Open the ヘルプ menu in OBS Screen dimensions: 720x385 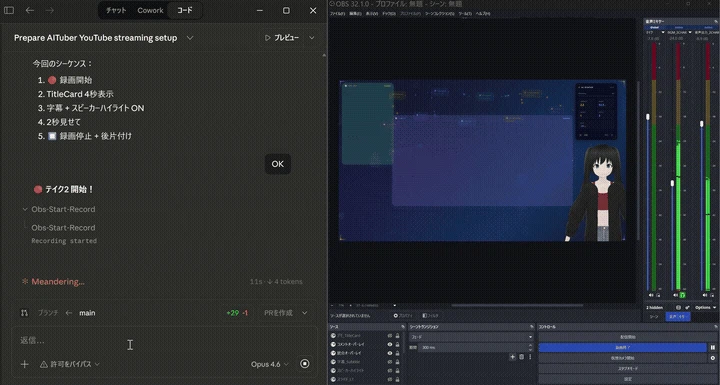tap(483, 14)
